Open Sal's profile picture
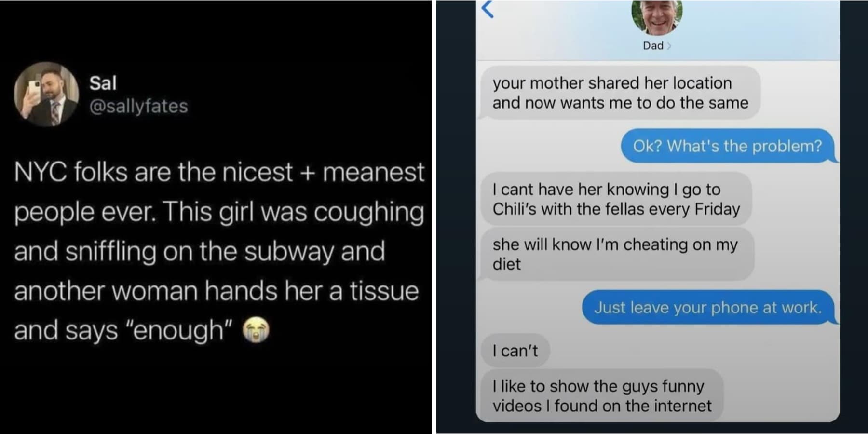The image size is (868, 434). (46, 94)
